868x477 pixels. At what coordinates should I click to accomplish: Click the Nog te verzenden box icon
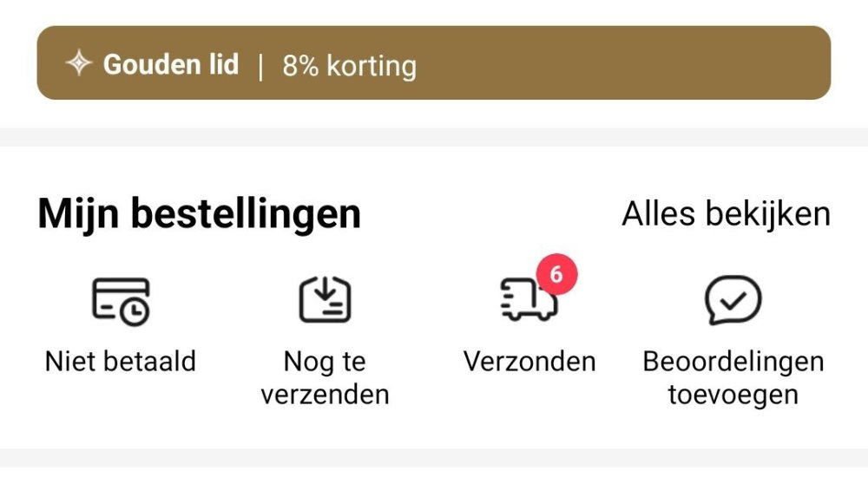325,300
